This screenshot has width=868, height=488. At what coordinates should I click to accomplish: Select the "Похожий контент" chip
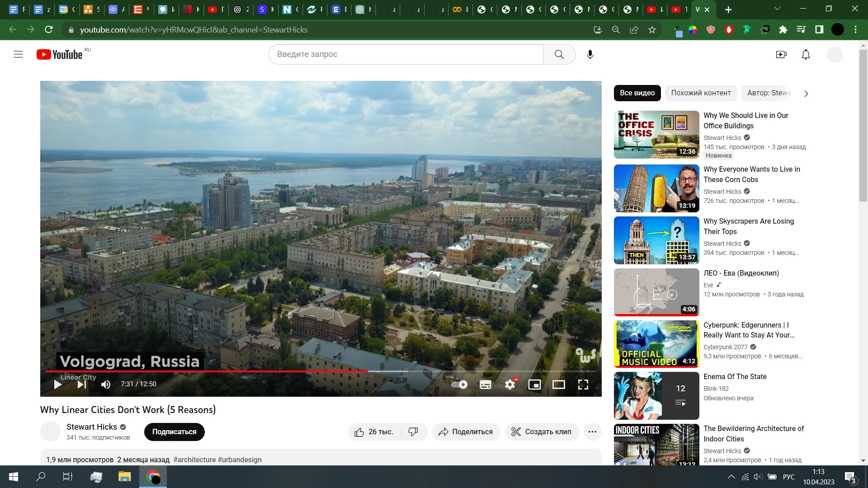(701, 93)
